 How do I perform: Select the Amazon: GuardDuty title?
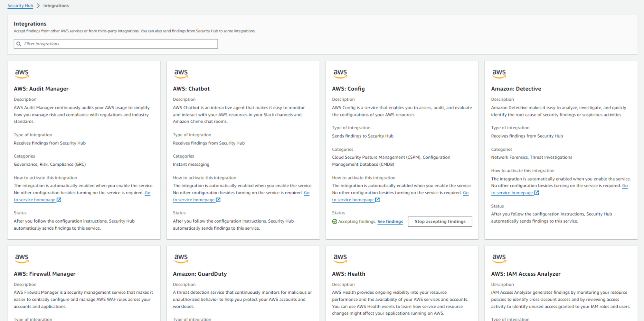click(200, 274)
